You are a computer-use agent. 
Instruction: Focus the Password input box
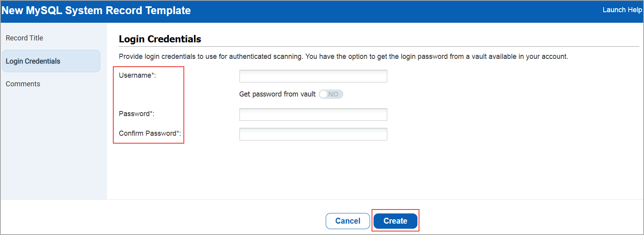(x=313, y=114)
